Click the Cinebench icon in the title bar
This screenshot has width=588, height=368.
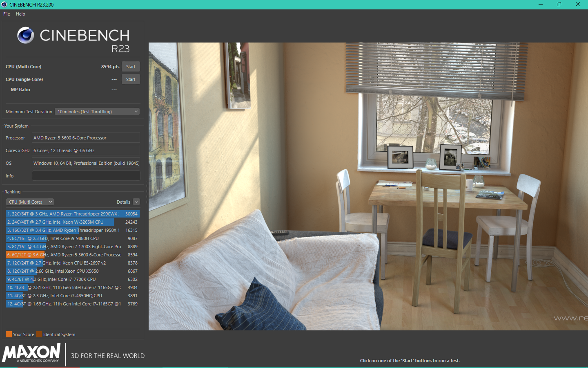click(x=4, y=4)
